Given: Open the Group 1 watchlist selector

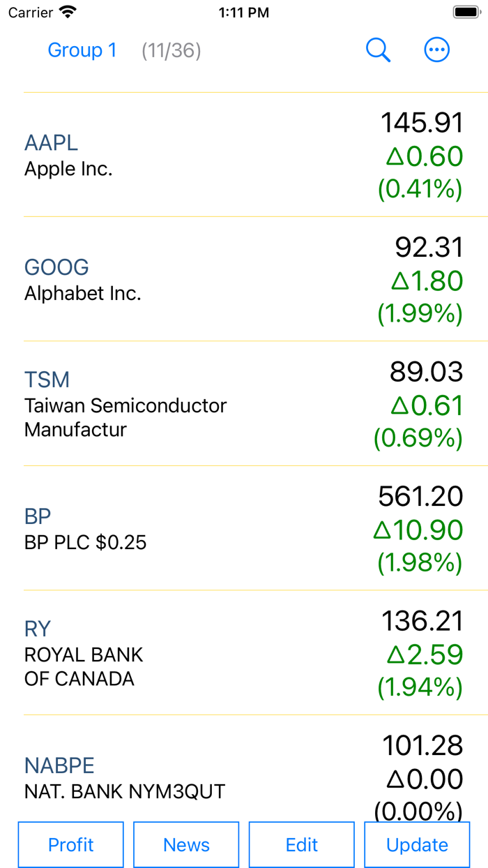Looking at the screenshot, I should [82, 50].
